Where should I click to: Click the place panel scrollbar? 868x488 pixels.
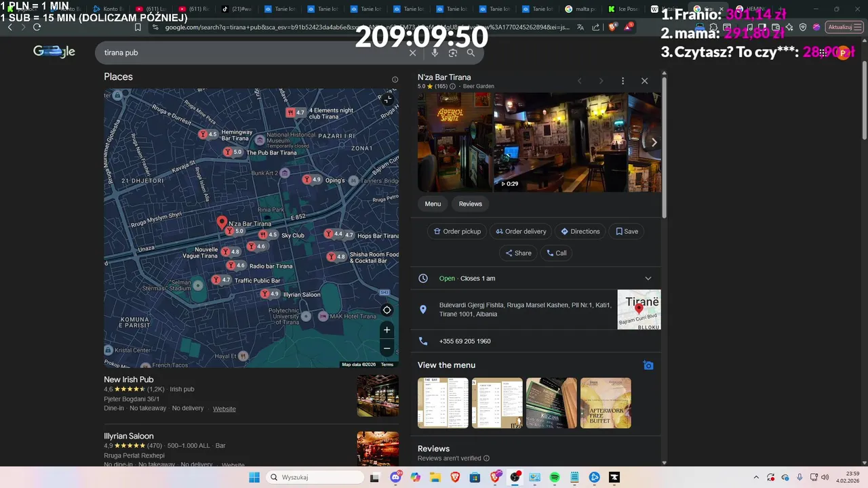tap(664, 148)
